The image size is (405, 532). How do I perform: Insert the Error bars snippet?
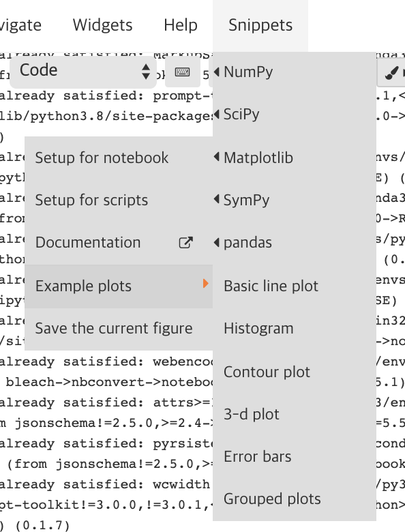(295, 457)
